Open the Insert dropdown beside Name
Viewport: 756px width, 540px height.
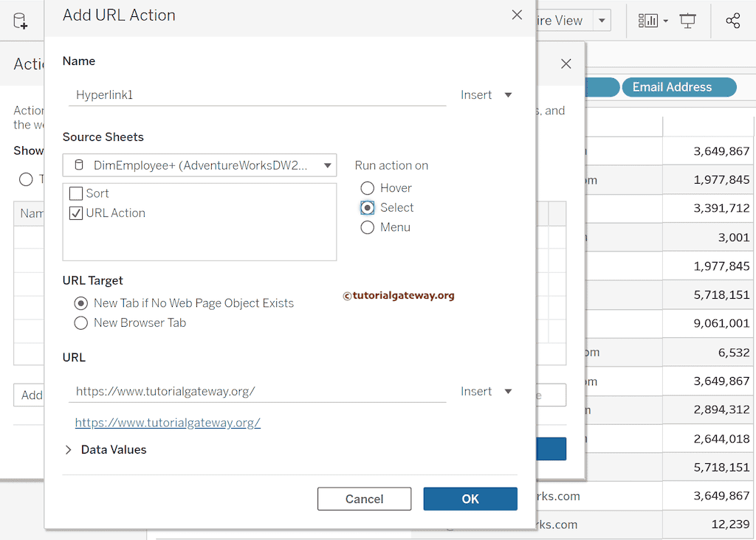pyautogui.click(x=487, y=94)
